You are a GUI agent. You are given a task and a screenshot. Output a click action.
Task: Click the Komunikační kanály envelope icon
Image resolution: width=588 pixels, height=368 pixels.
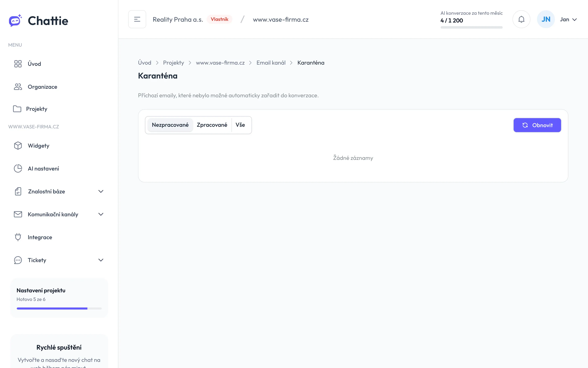click(18, 214)
